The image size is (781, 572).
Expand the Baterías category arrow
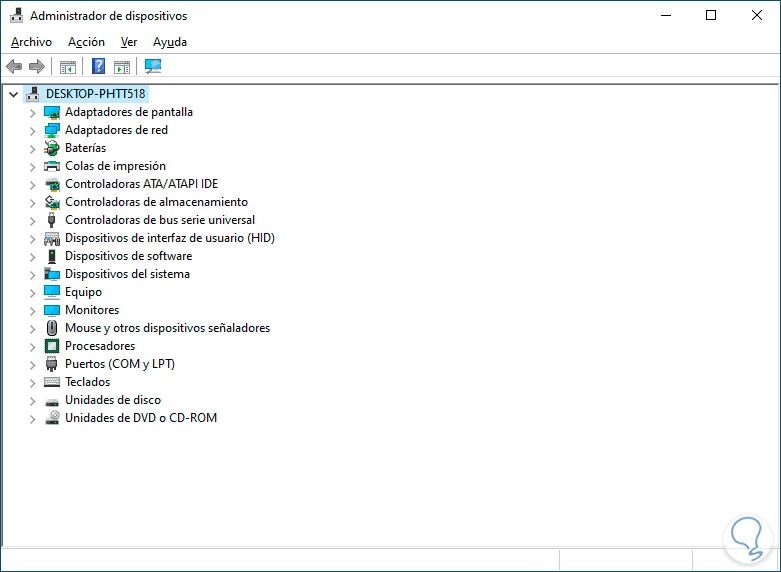pos(32,149)
